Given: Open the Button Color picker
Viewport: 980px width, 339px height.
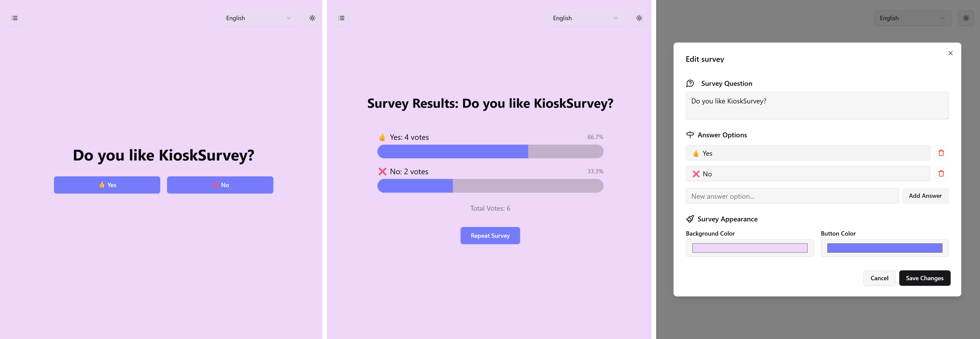Looking at the screenshot, I should click(x=884, y=248).
